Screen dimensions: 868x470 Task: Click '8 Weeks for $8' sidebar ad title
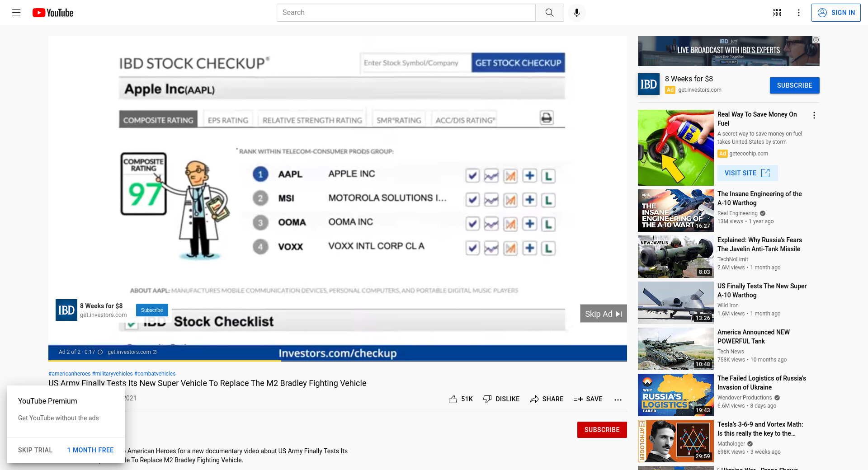click(689, 79)
